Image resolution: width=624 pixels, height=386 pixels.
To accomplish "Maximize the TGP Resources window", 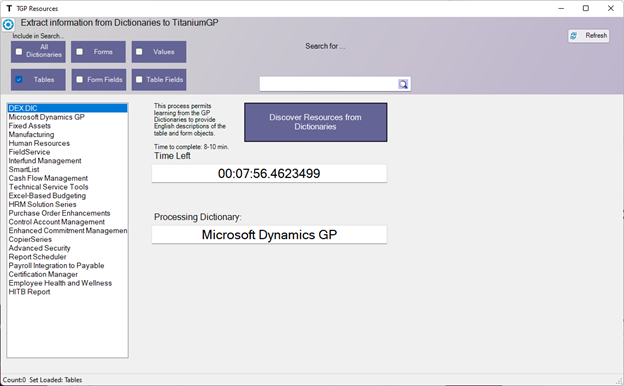I will [x=586, y=8].
